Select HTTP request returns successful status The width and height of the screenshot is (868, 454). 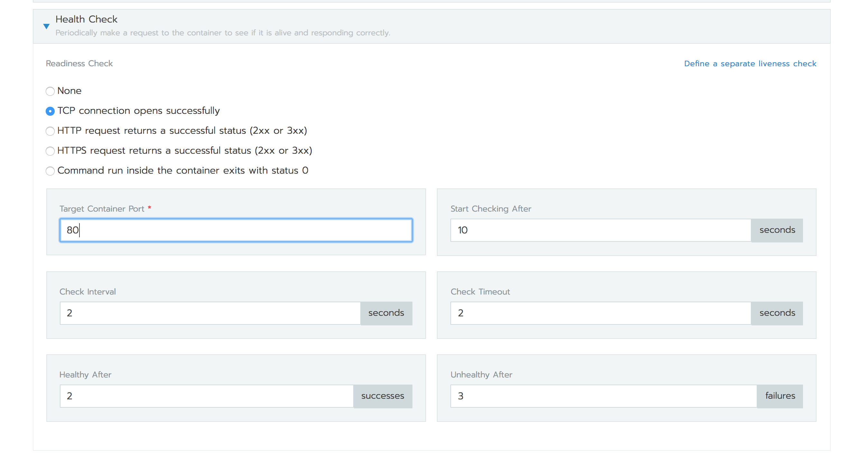click(x=50, y=130)
